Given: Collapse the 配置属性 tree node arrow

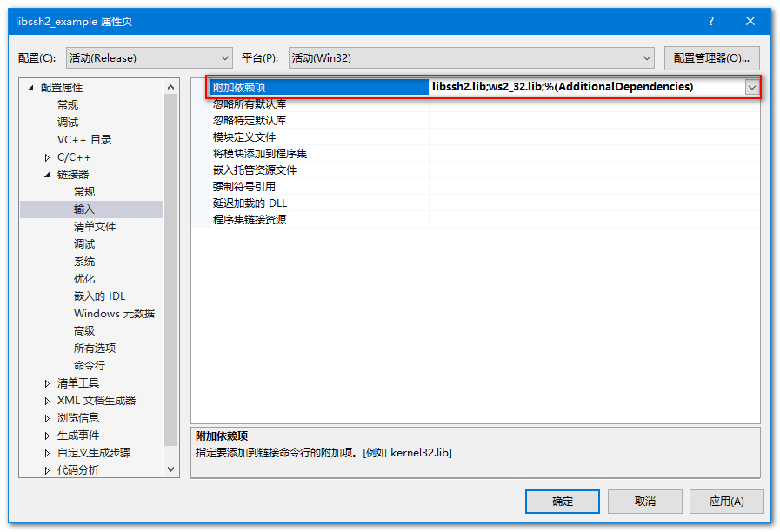Looking at the screenshot, I should click(x=30, y=88).
